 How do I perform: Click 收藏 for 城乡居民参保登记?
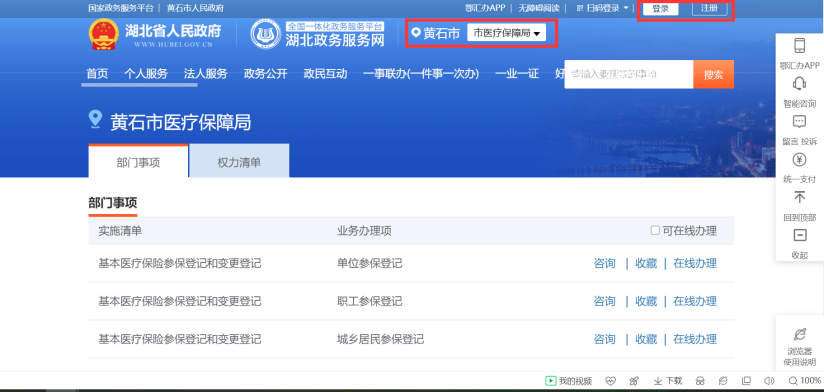point(646,339)
